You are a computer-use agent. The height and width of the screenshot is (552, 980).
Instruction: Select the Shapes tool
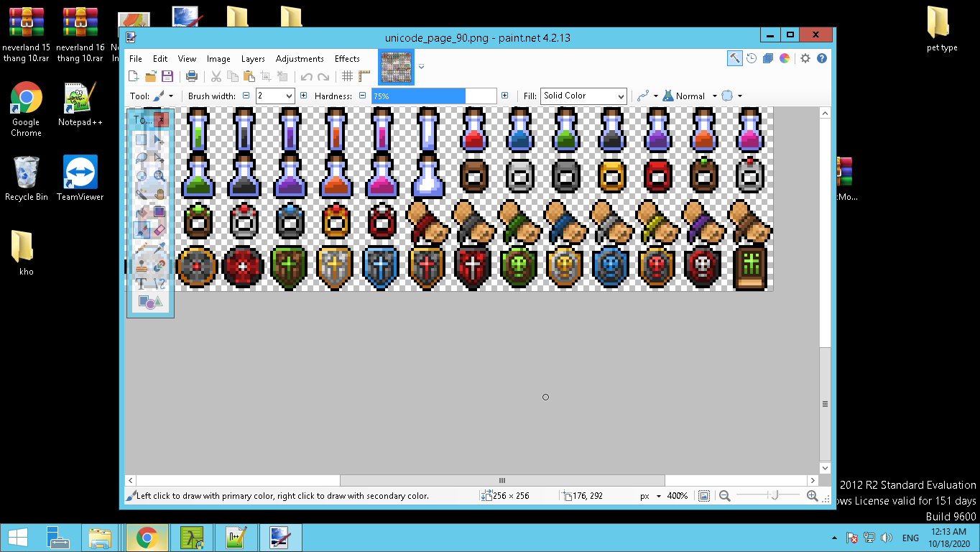point(150,302)
